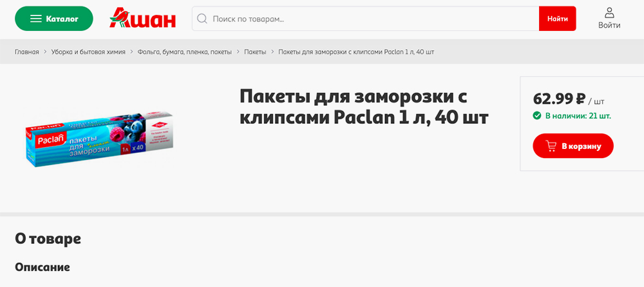
Task: Open Уборка и бытовая химия breadcrumb
Action: coord(88,52)
